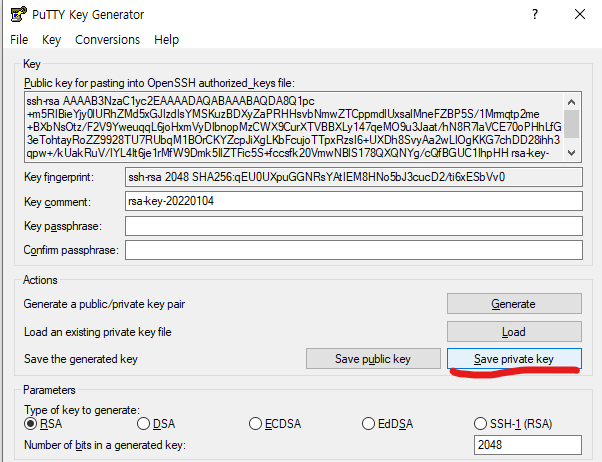Click Save public key button
This screenshot has width=602, height=462.
point(373,359)
